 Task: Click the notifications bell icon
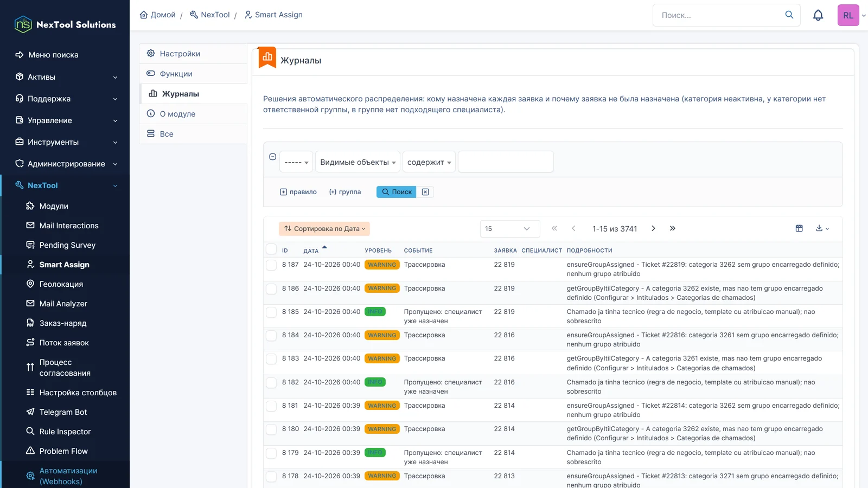[818, 15]
